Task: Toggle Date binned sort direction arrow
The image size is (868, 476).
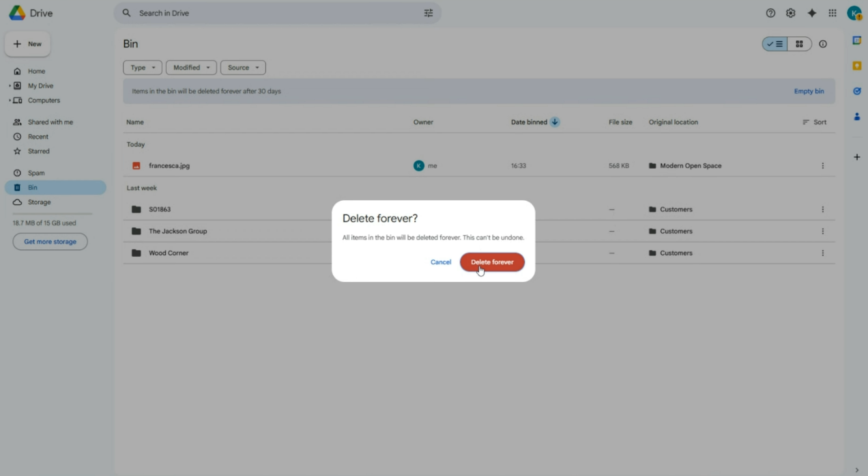Action: pyautogui.click(x=555, y=122)
